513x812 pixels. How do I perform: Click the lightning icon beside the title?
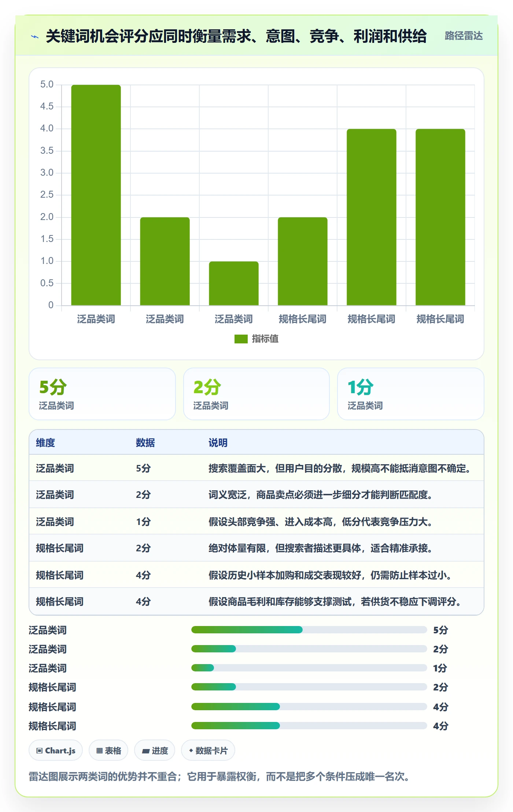click(35, 37)
